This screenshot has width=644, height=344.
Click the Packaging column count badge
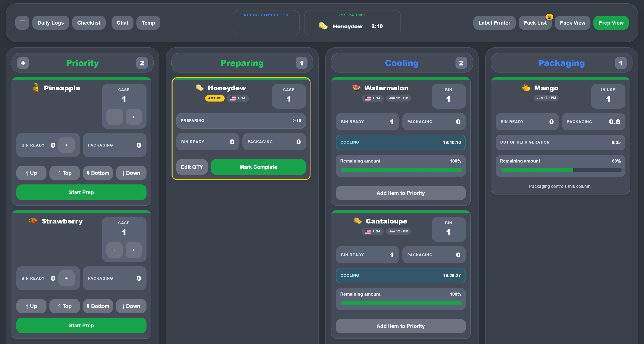point(621,63)
